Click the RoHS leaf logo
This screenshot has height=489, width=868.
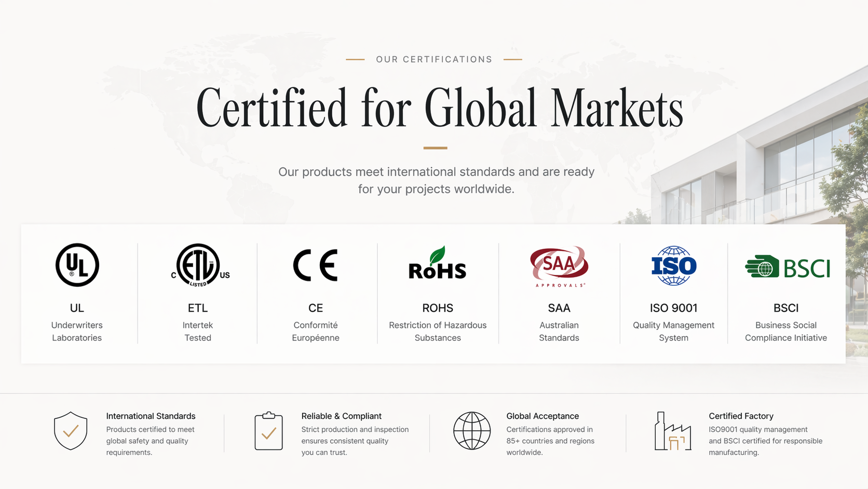click(x=438, y=263)
